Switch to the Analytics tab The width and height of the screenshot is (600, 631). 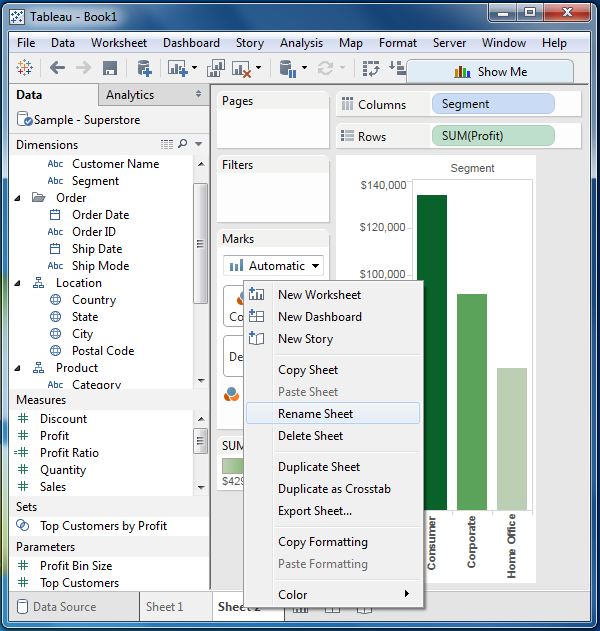tap(130, 95)
